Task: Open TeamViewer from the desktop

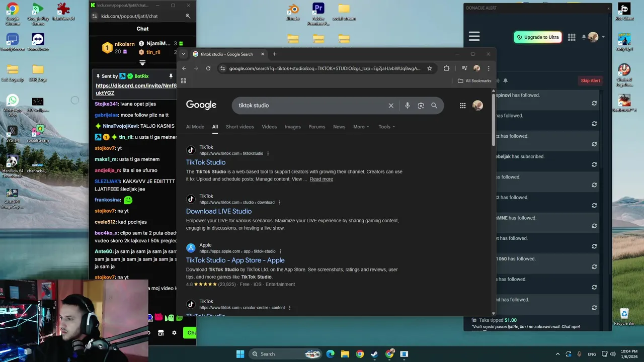Action: pyautogui.click(x=38, y=42)
